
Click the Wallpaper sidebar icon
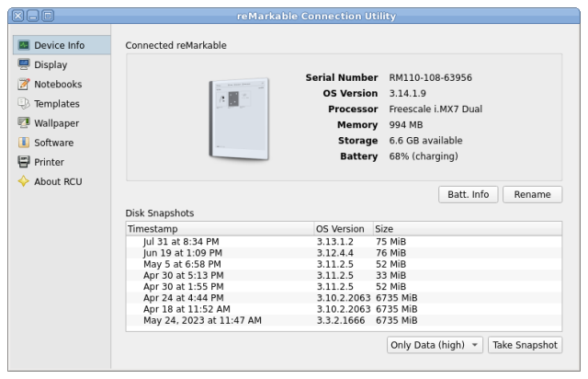(x=24, y=123)
